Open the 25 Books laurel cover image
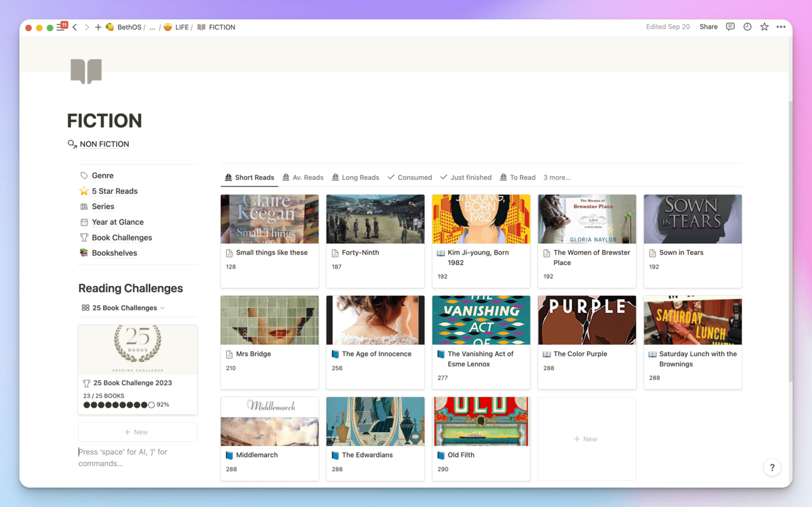Image resolution: width=812 pixels, height=507 pixels. (138, 349)
